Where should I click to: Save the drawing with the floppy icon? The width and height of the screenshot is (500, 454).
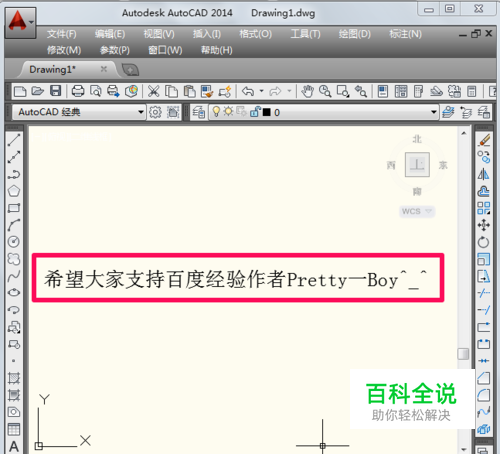point(55,91)
